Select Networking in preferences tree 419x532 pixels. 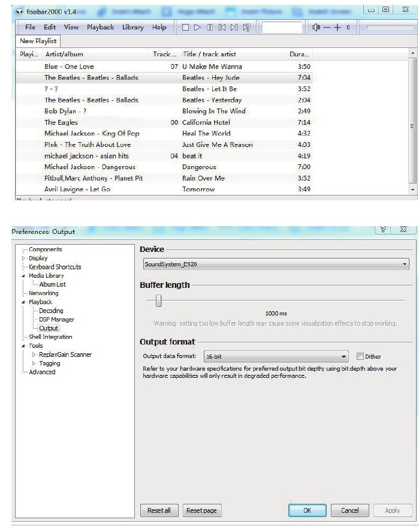[x=43, y=293]
